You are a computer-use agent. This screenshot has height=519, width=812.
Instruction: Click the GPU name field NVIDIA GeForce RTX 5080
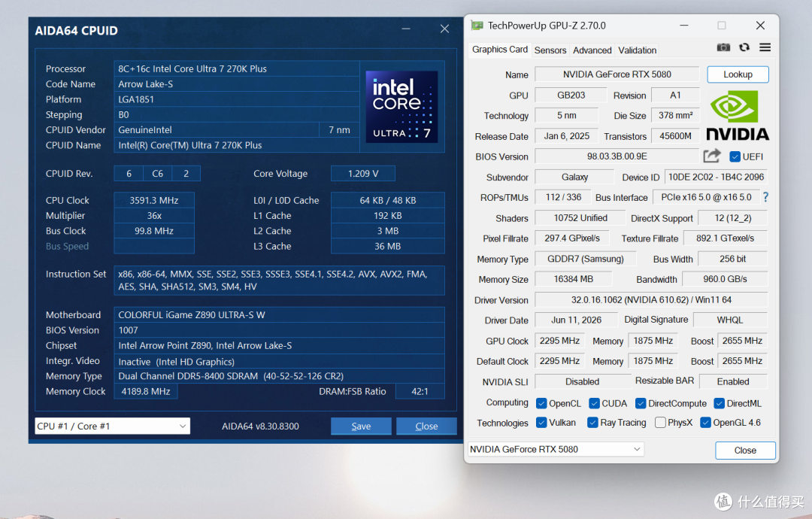[x=617, y=74]
